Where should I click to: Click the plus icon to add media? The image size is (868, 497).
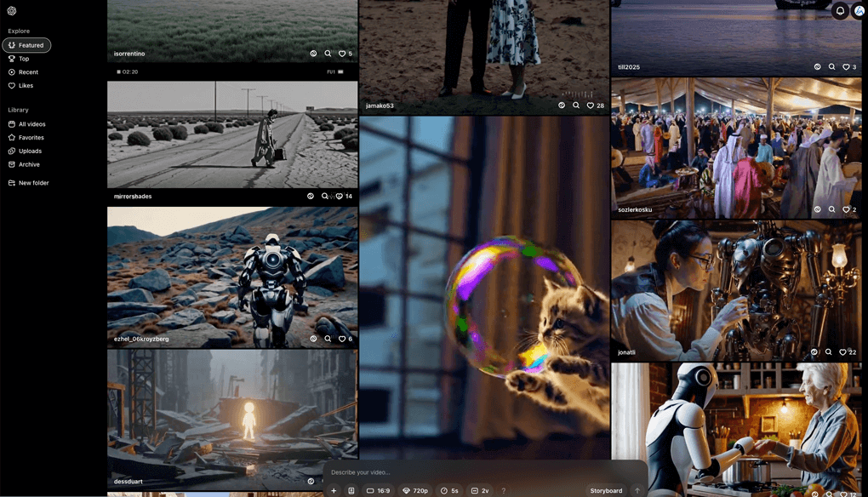(334, 491)
